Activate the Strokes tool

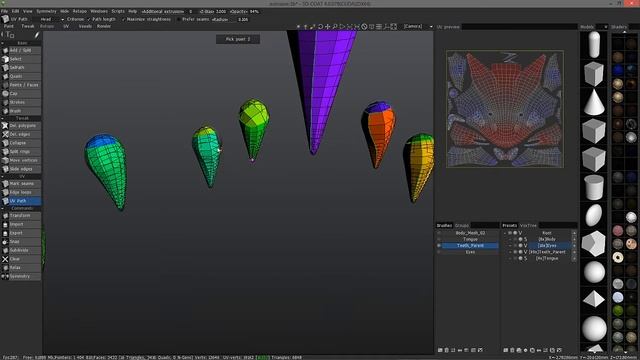tap(21, 102)
